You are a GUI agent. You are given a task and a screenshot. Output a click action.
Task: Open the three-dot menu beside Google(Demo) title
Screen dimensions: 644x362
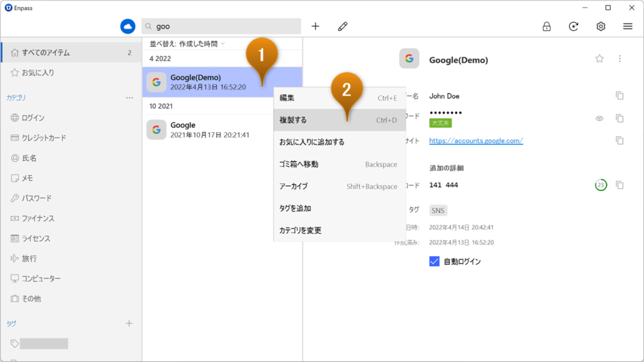pos(619,58)
